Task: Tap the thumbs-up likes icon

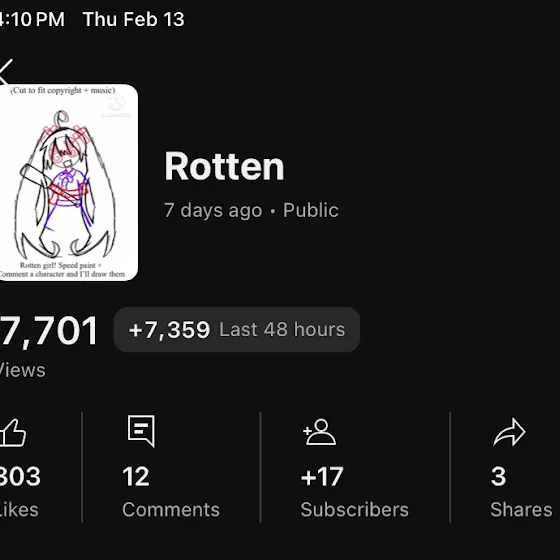Action: pos(13,432)
